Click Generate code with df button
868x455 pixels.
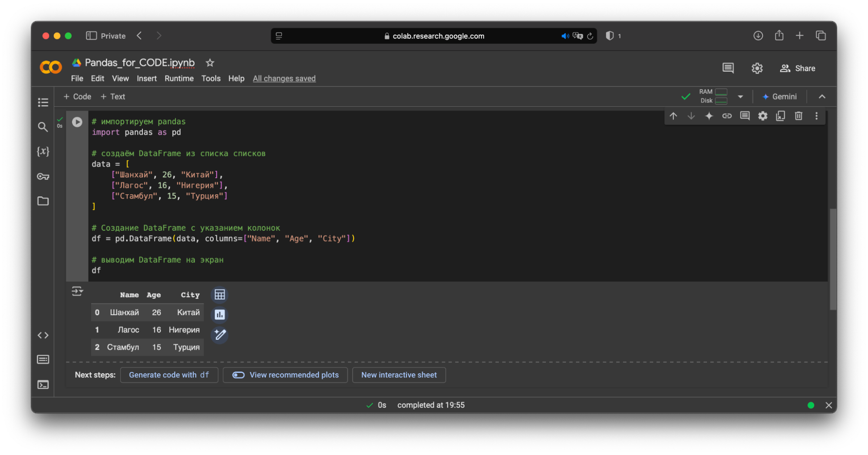coord(169,375)
